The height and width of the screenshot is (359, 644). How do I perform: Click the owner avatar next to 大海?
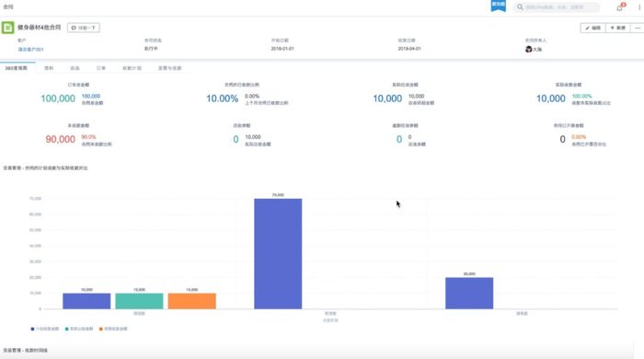point(529,50)
